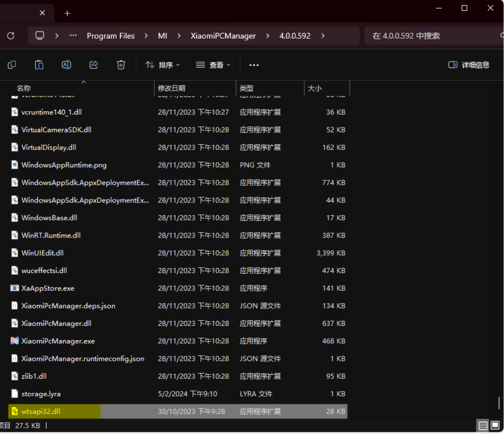The width and height of the screenshot is (504, 434).
Task: Select the XiaomiPcManager.exe file icon
Action: pos(15,341)
